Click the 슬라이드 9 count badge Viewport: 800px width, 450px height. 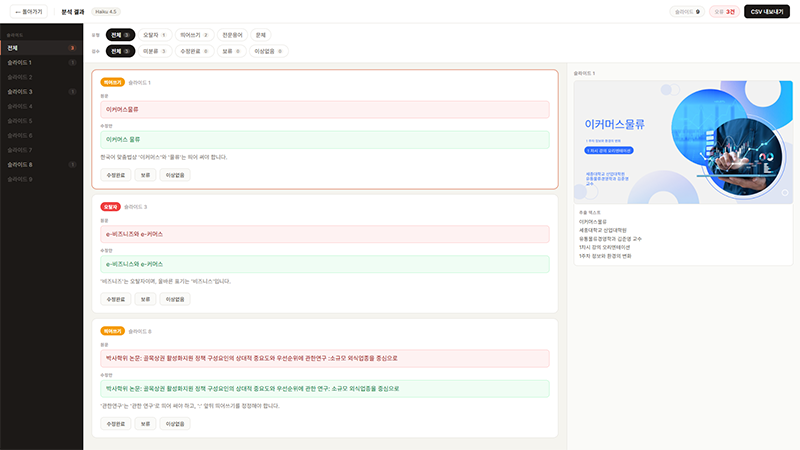coord(687,12)
